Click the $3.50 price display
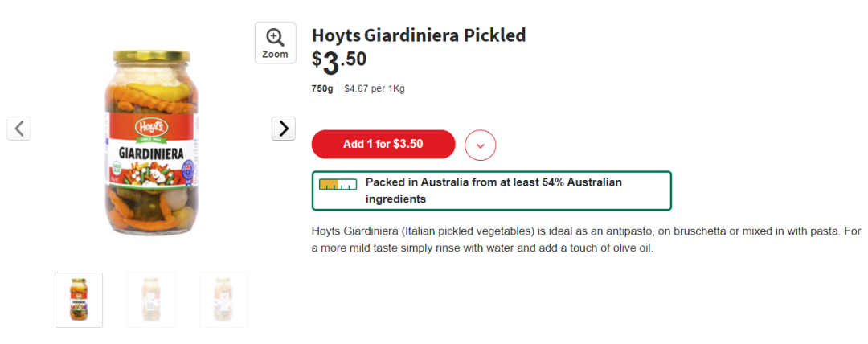Screen dimensions: 868x344 point(339,62)
